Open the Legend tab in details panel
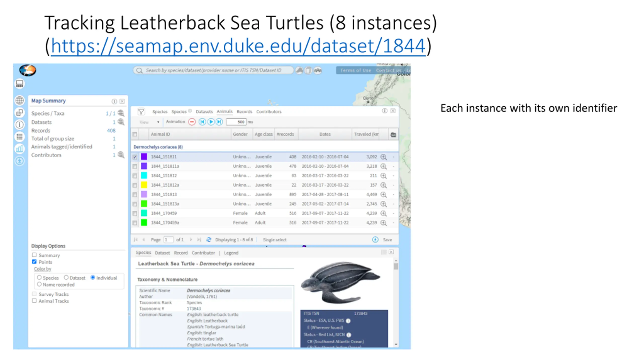The image size is (644, 362). (x=231, y=253)
